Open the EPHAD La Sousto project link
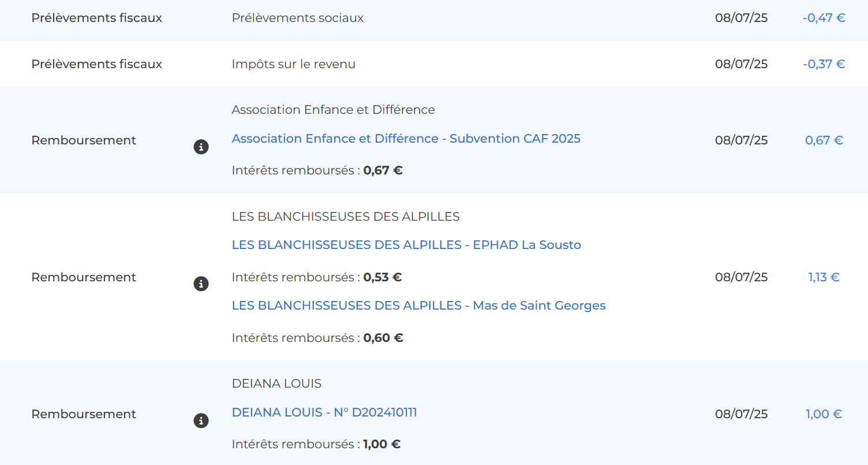Image resolution: width=868 pixels, height=465 pixels. (406, 245)
